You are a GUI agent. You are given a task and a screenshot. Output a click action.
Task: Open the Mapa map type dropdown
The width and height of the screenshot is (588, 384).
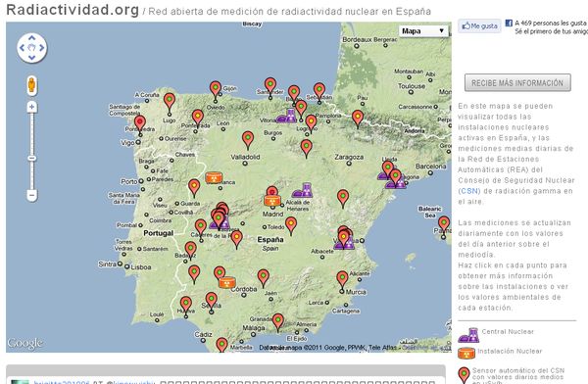pyautogui.click(x=423, y=30)
